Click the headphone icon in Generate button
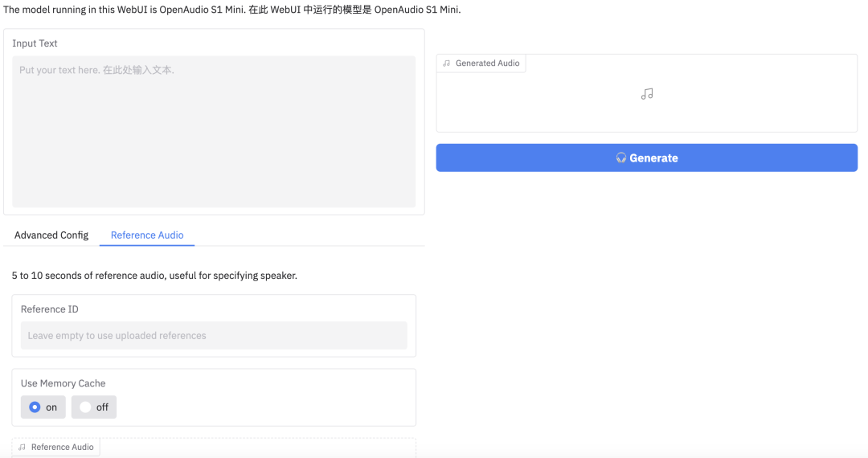868x458 pixels. tap(621, 158)
